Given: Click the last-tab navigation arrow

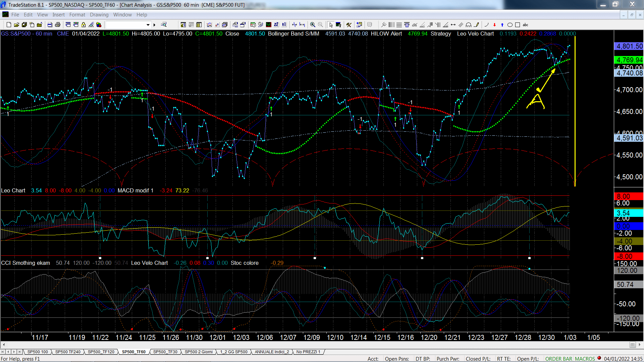Looking at the screenshot, I should click(x=19, y=352).
